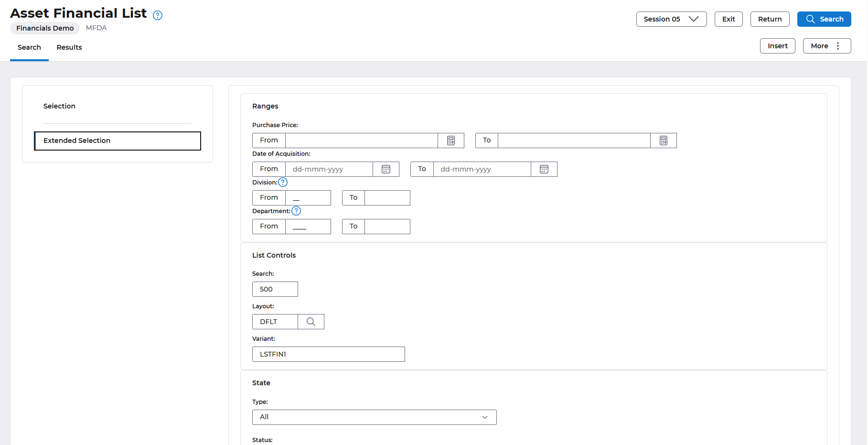Select the Search tab
Image resolution: width=868 pixels, height=445 pixels.
tap(29, 47)
